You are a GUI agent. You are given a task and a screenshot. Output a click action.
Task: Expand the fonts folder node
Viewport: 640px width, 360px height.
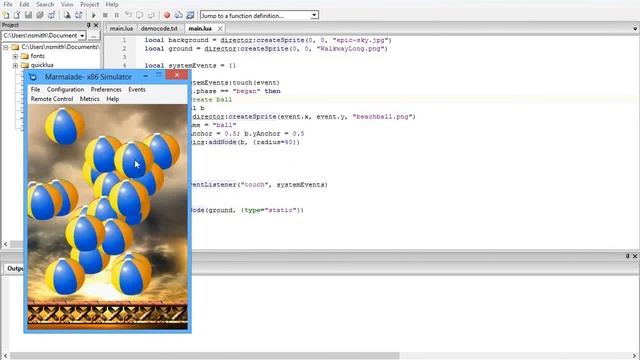(15, 56)
